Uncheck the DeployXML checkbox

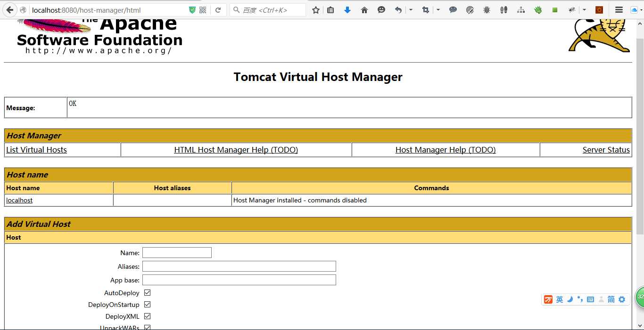pyautogui.click(x=147, y=316)
